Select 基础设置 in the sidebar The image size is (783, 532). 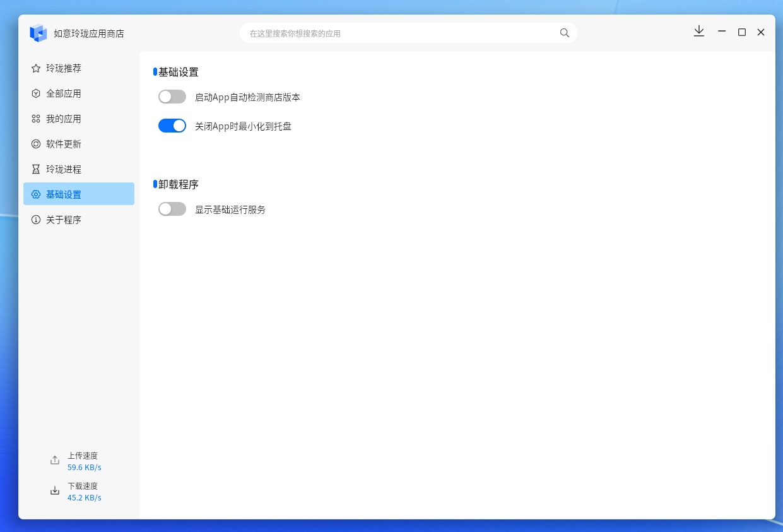click(79, 194)
